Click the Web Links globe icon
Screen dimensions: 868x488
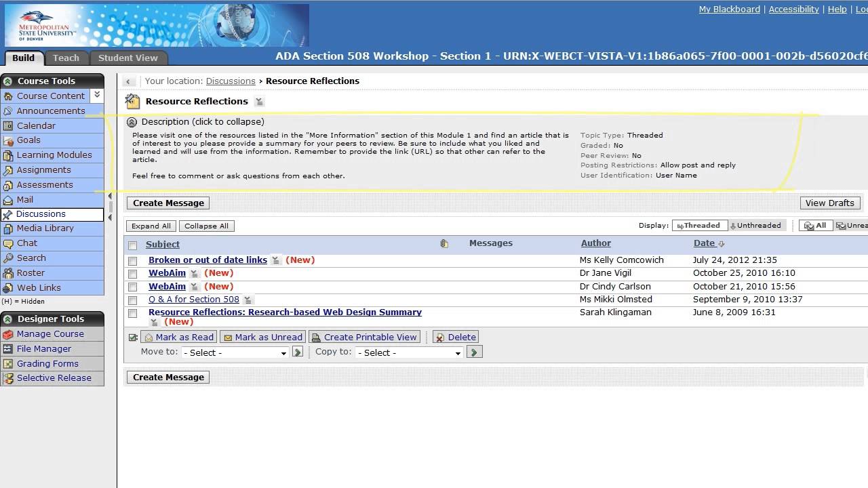8,288
